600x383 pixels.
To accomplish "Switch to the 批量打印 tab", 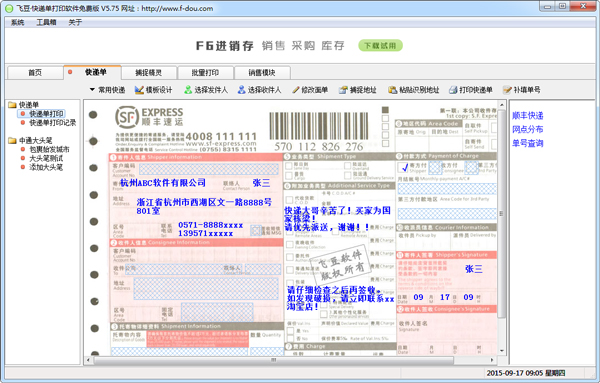I will [x=205, y=72].
